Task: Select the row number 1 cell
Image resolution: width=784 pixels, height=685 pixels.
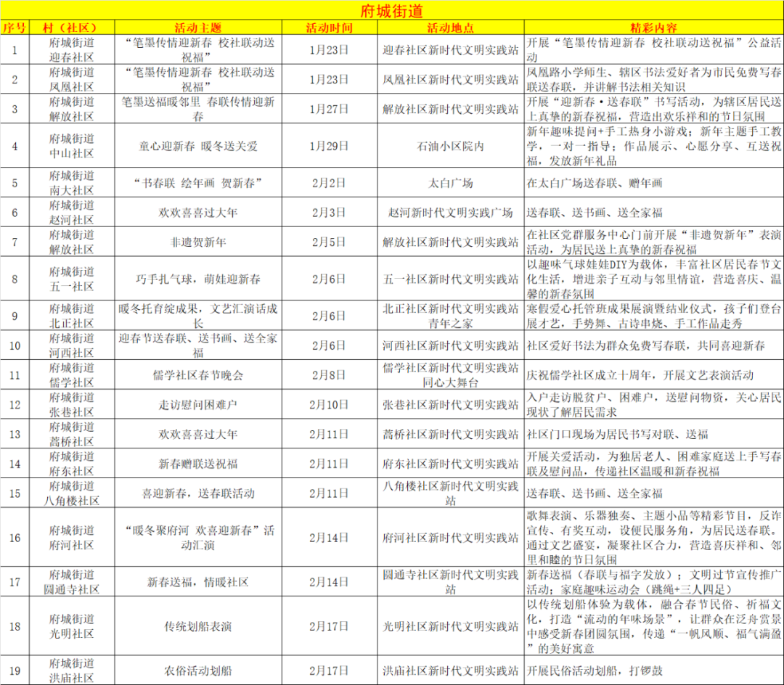Action: pos(16,49)
